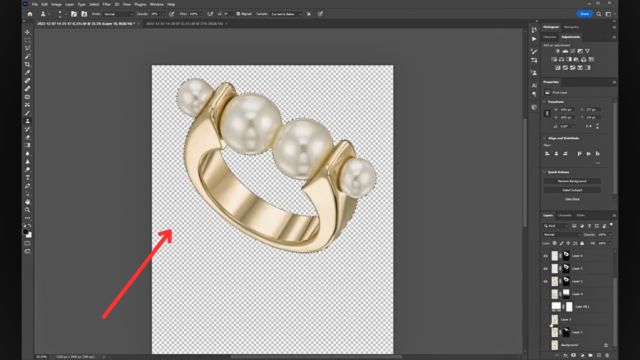The width and height of the screenshot is (640, 360).
Task: Select the Move tool
Action: tap(27, 32)
